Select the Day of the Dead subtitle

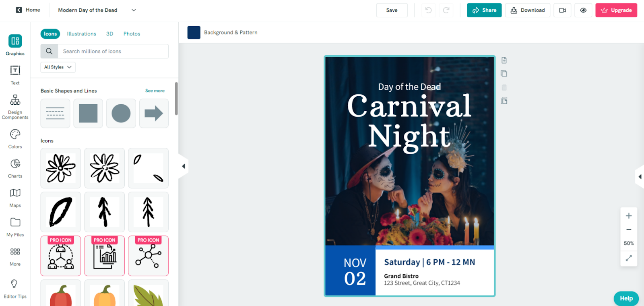coord(409,87)
